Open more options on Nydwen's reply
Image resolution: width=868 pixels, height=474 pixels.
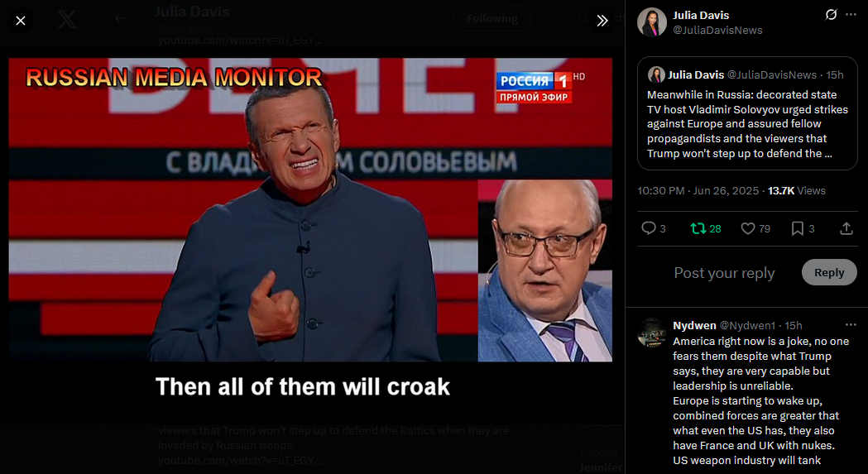point(851,325)
